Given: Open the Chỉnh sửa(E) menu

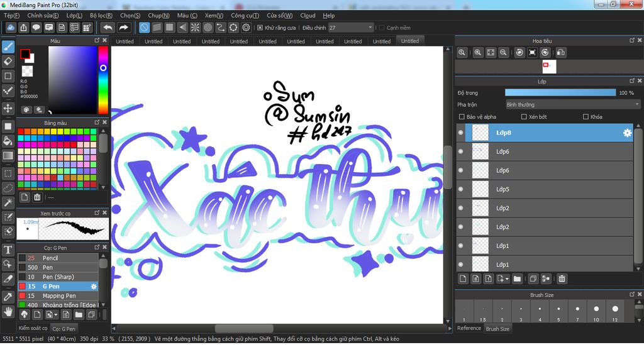Looking at the screenshot, I should 43,16.
